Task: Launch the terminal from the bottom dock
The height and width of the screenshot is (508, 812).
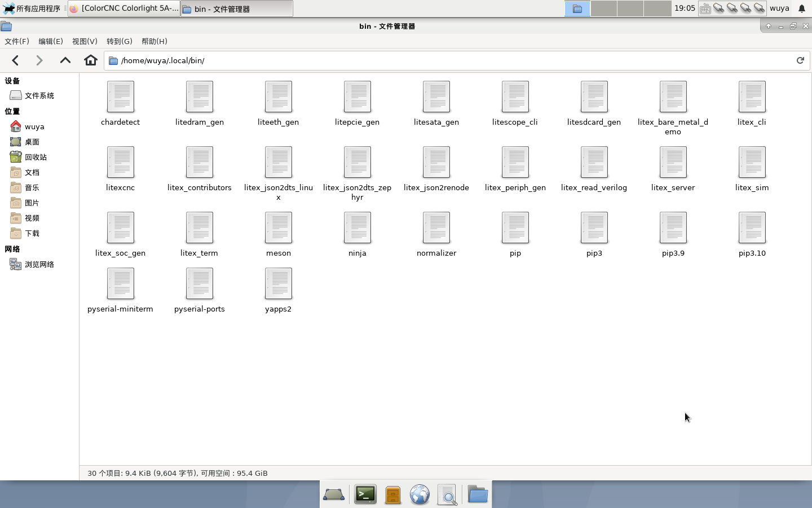Action: pos(365,494)
